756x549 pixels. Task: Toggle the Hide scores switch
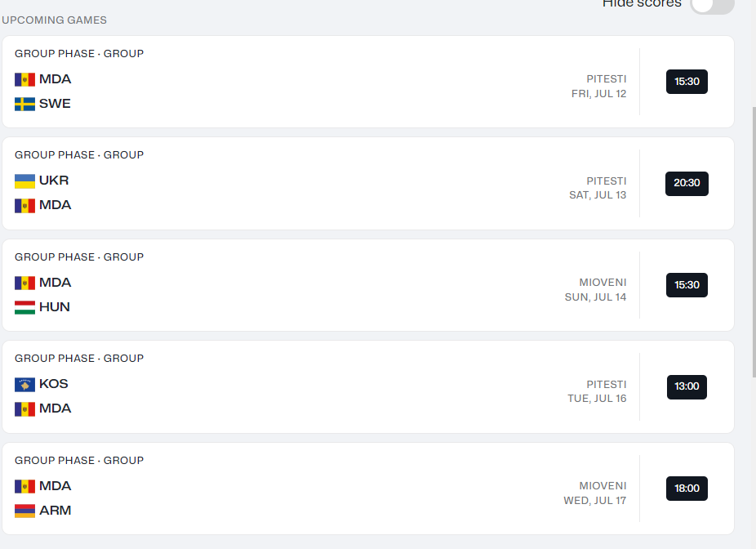[712, 6]
